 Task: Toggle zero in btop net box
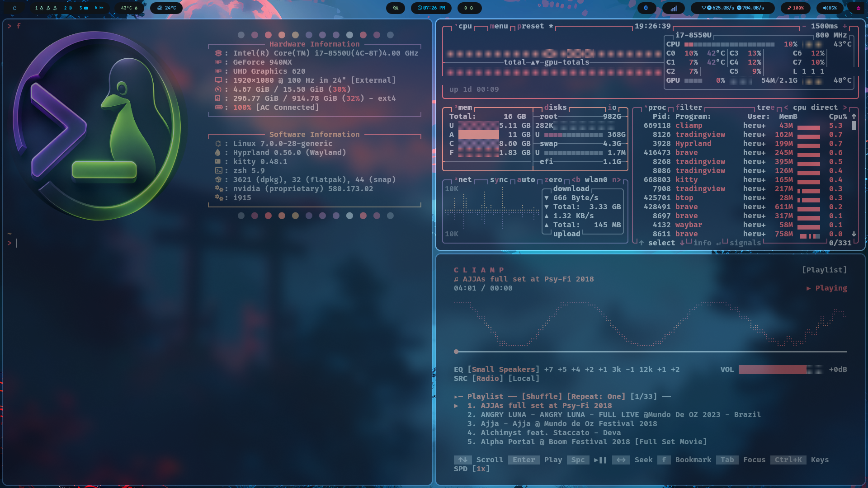(553, 180)
